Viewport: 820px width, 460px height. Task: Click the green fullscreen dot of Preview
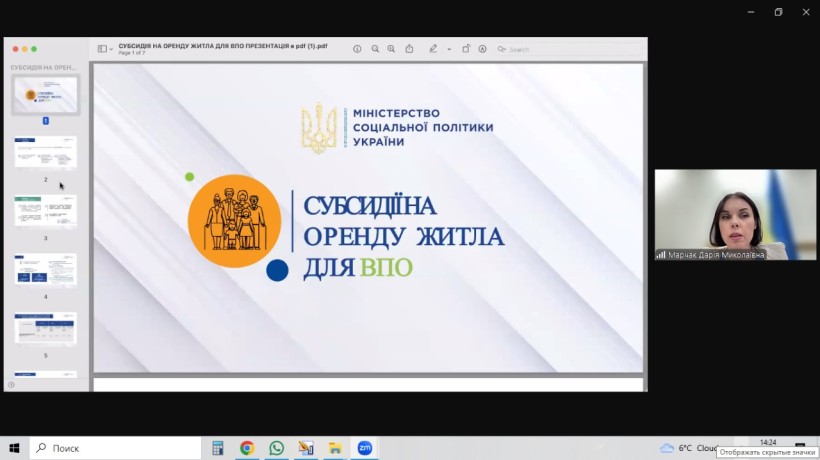34,49
